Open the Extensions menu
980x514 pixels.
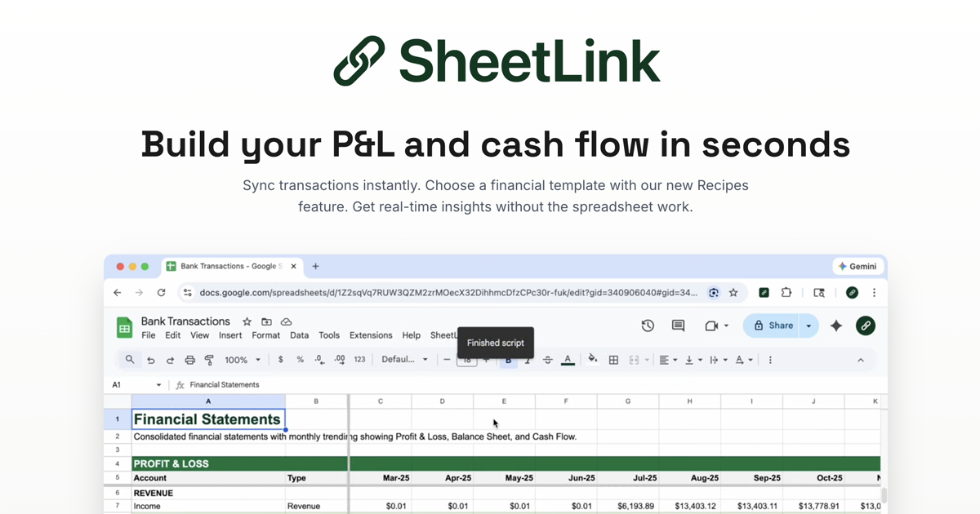371,335
